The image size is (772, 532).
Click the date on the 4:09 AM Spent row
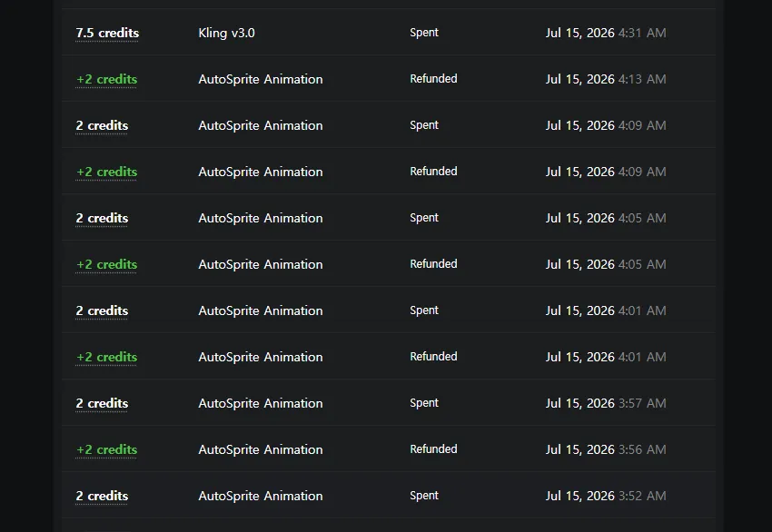[x=606, y=125]
